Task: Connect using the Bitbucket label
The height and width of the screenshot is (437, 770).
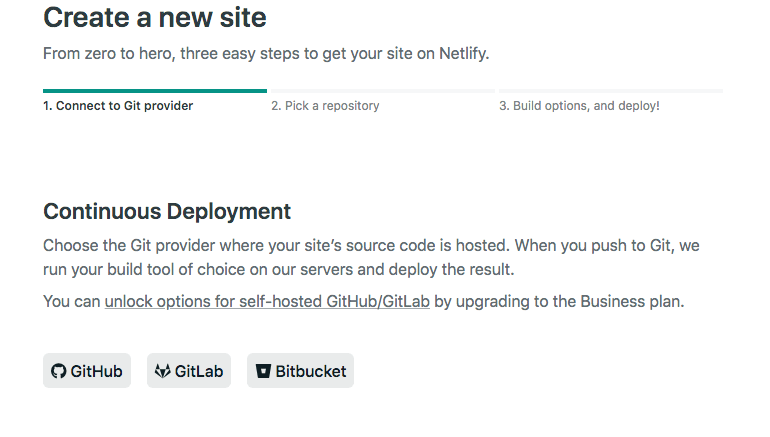Action: (x=311, y=371)
